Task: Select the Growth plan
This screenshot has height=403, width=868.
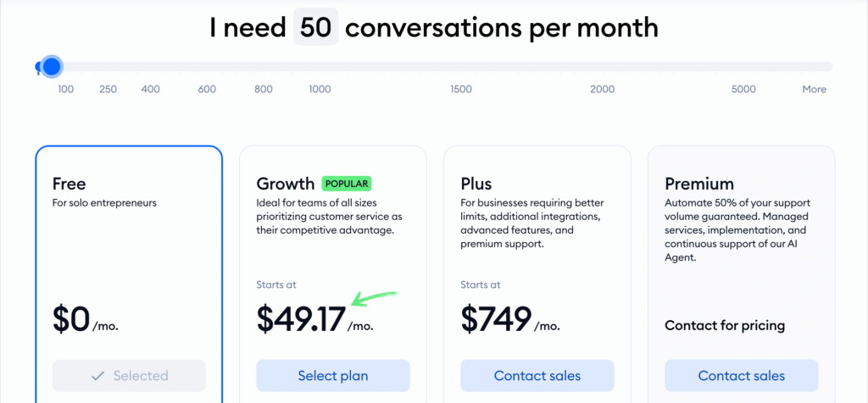Action: point(333,376)
